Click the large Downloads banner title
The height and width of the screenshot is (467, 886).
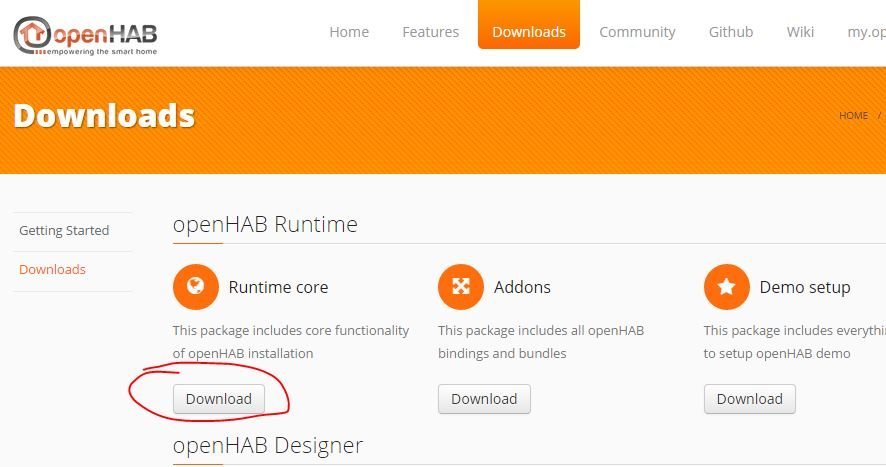pyautogui.click(x=104, y=116)
